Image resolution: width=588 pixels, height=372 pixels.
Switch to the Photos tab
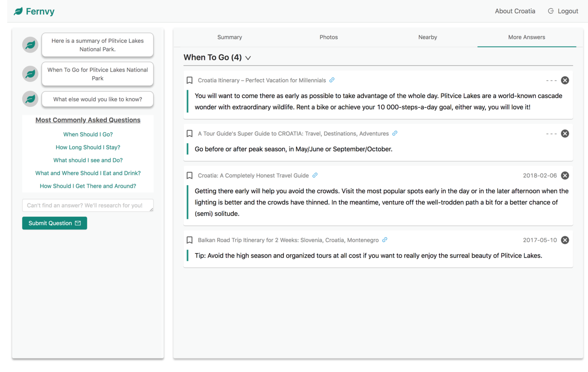coord(329,37)
